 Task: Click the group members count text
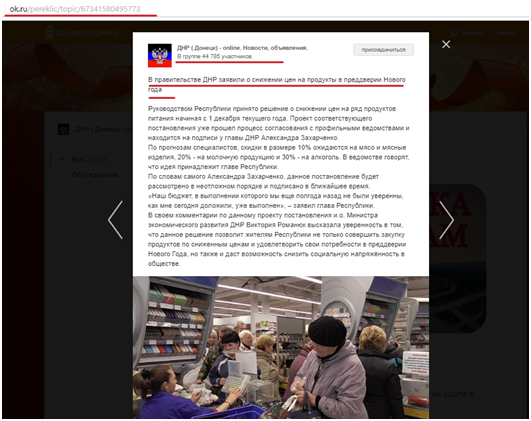tap(214, 56)
